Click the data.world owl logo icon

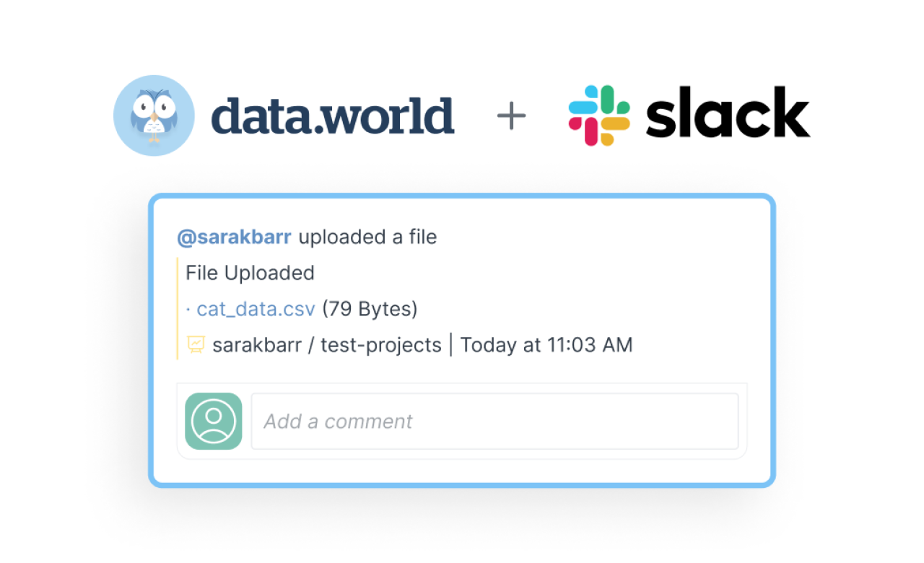[154, 115]
